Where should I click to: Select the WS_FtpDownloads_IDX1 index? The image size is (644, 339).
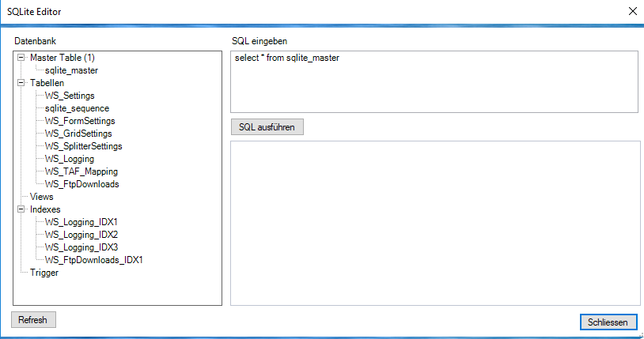click(x=93, y=260)
